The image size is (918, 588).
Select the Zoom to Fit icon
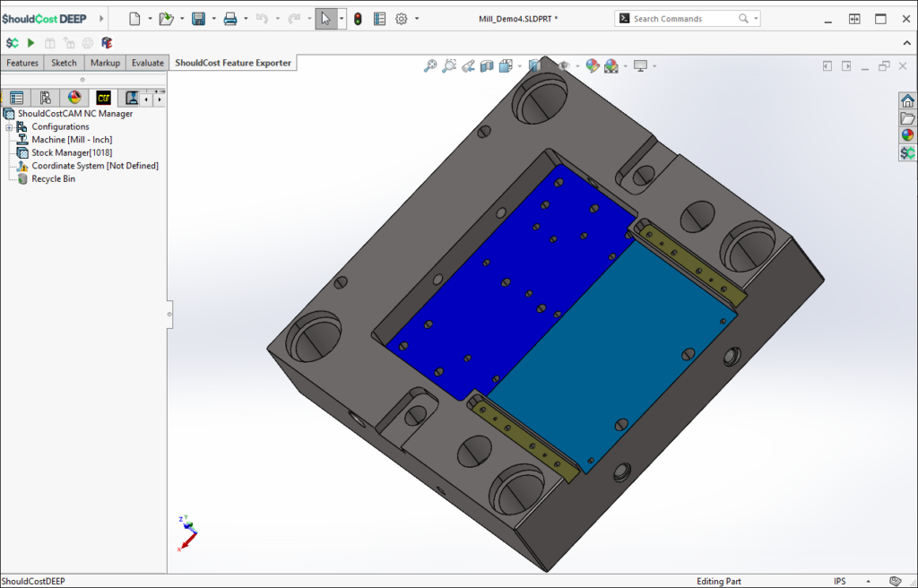pyautogui.click(x=430, y=65)
